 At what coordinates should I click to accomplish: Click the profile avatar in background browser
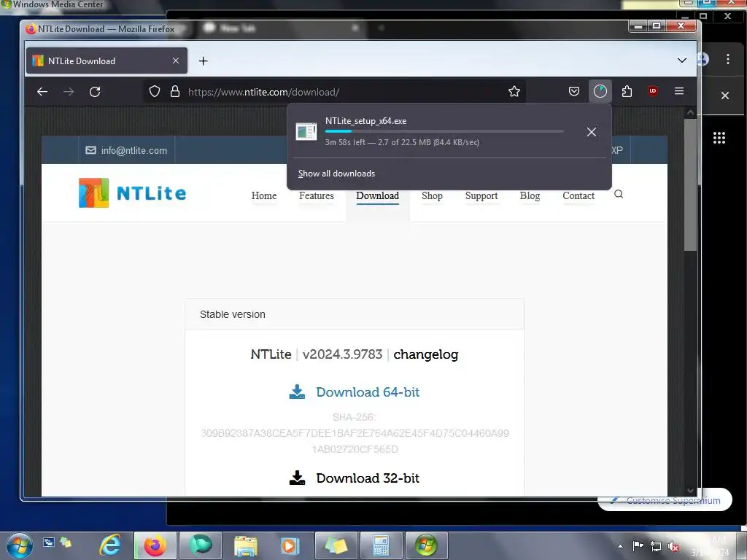[704, 59]
